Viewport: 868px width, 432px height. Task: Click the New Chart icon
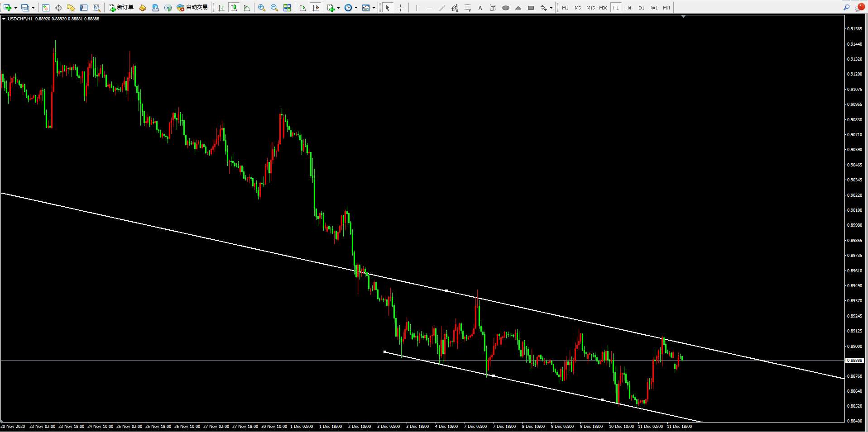[x=7, y=8]
